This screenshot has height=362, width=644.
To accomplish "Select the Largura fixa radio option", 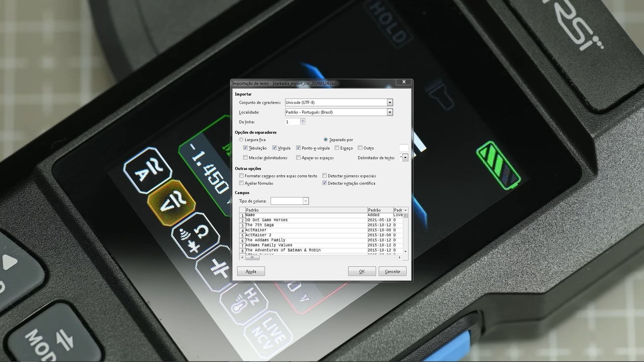I will 241,139.
